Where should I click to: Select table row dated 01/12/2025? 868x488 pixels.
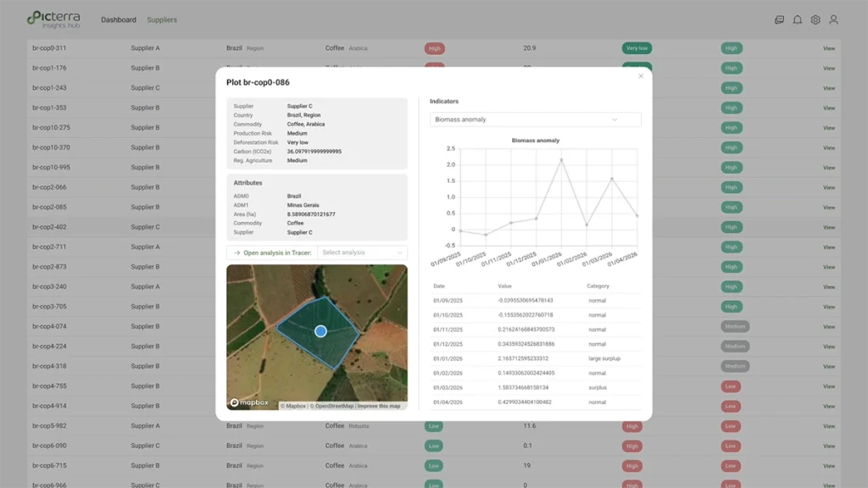pyautogui.click(x=536, y=344)
